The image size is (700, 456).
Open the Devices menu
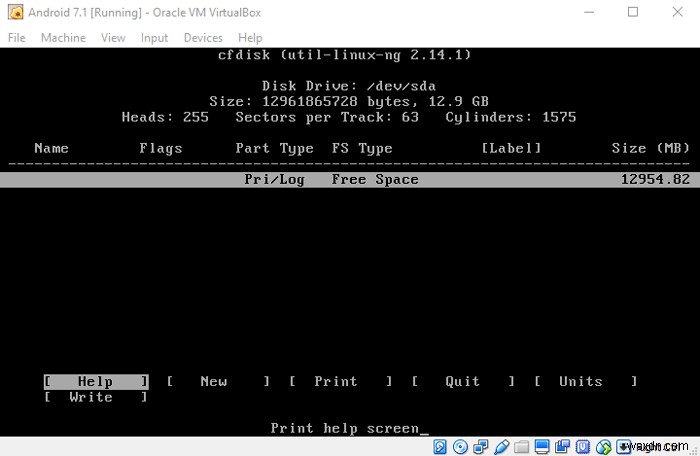click(x=203, y=38)
